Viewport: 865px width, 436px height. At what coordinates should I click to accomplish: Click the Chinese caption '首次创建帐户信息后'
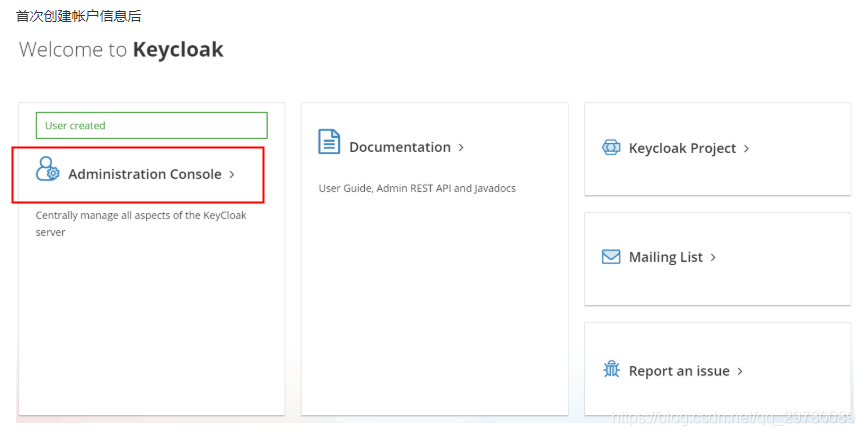tap(78, 16)
